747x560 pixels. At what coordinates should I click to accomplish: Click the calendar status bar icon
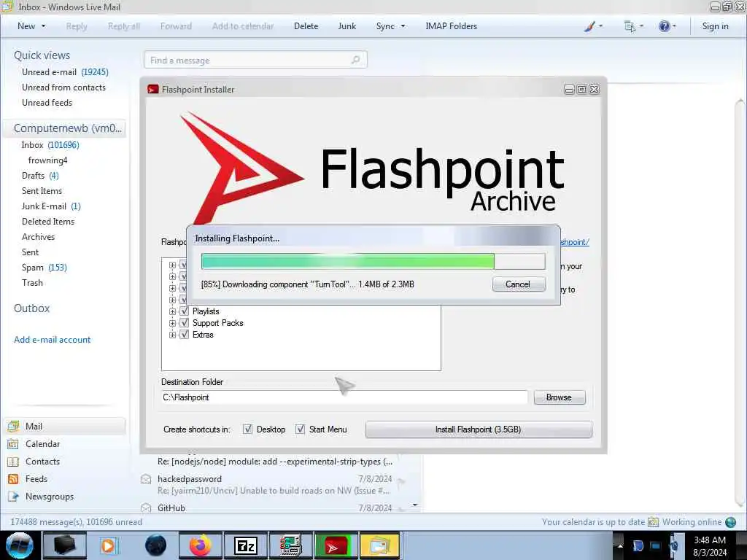pyautogui.click(x=653, y=522)
